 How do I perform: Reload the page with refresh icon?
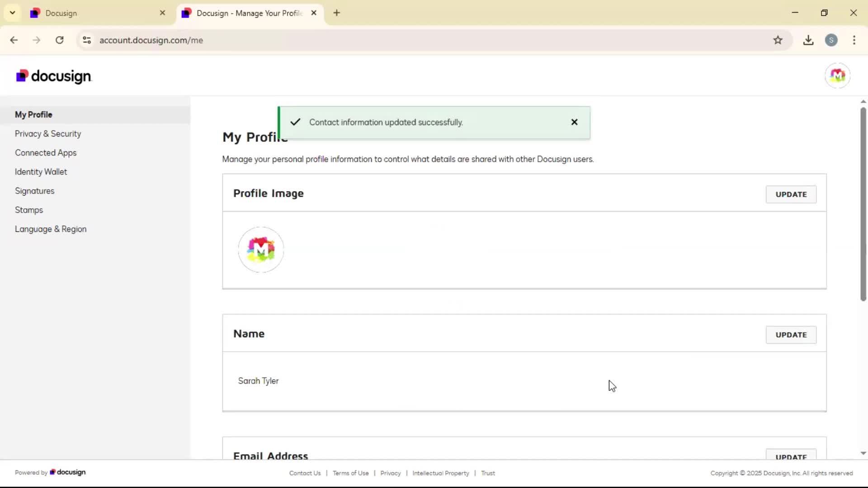click(60, 40)
